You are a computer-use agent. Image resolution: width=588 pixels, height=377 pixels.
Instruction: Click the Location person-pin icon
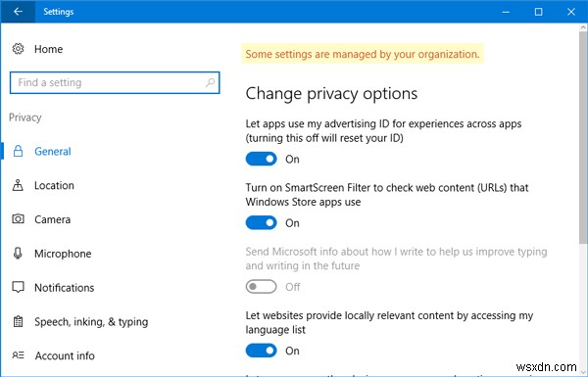click(x=18, y=185)
